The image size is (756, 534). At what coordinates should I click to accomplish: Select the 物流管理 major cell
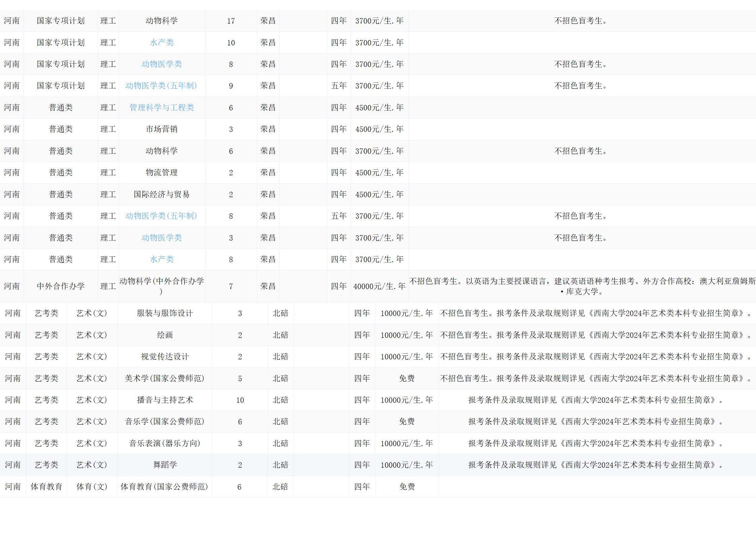pos(162,173)
